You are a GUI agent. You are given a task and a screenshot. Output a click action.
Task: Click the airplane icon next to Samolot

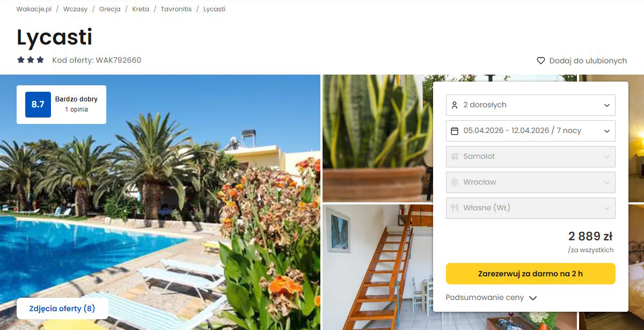coord(455,157)
